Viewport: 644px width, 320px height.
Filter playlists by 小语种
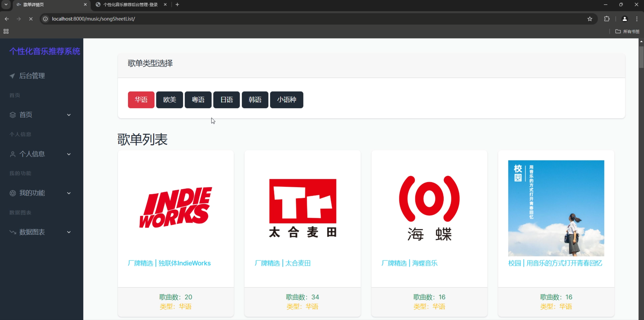click(287, 100)
